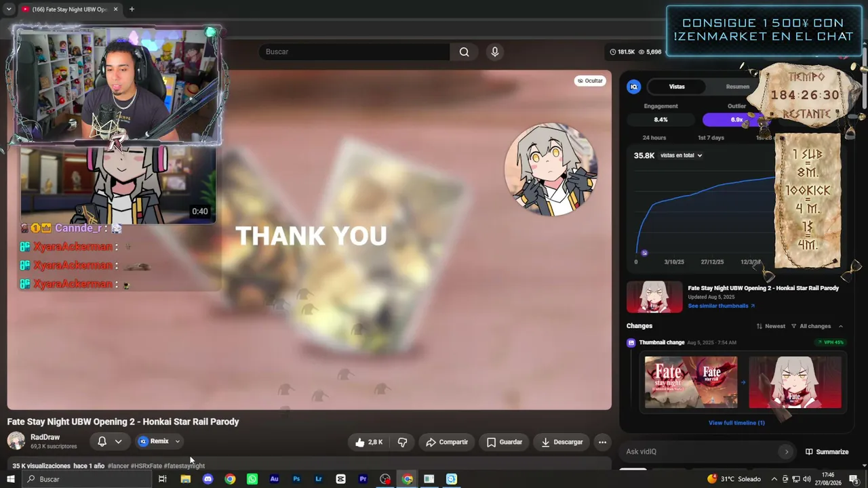Click the vidIQ logo icon in panel
The height and width of the screenshot is (488, 868).
click(634, 87)
